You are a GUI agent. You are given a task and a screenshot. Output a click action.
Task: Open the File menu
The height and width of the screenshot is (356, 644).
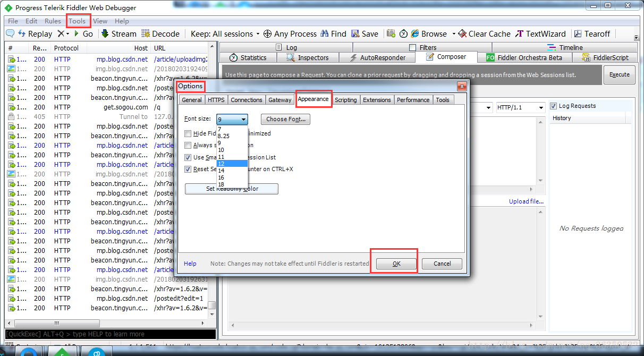tap(13, 21)
